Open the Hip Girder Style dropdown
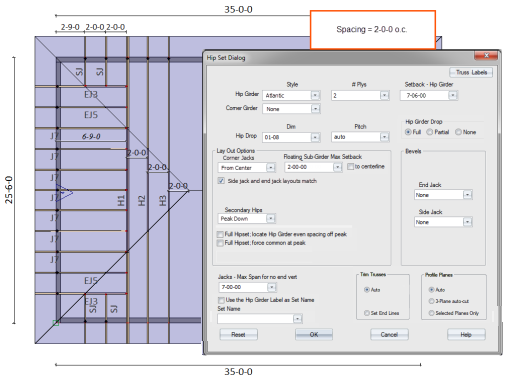 315,96
